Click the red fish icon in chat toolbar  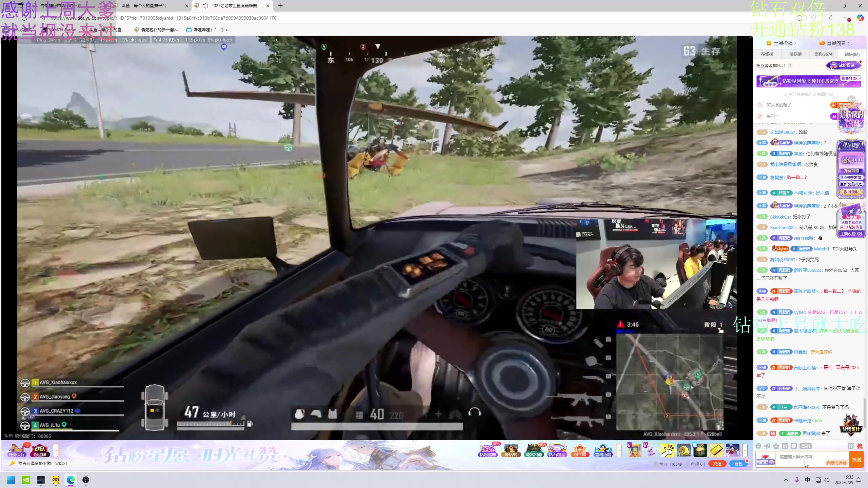pyautogui.click(x=860, y=446)
